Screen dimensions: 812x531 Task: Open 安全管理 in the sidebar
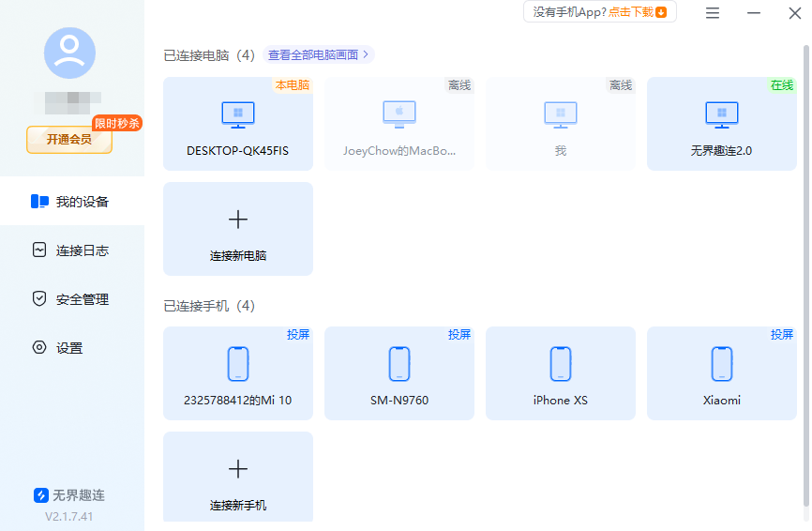[72, 299]
